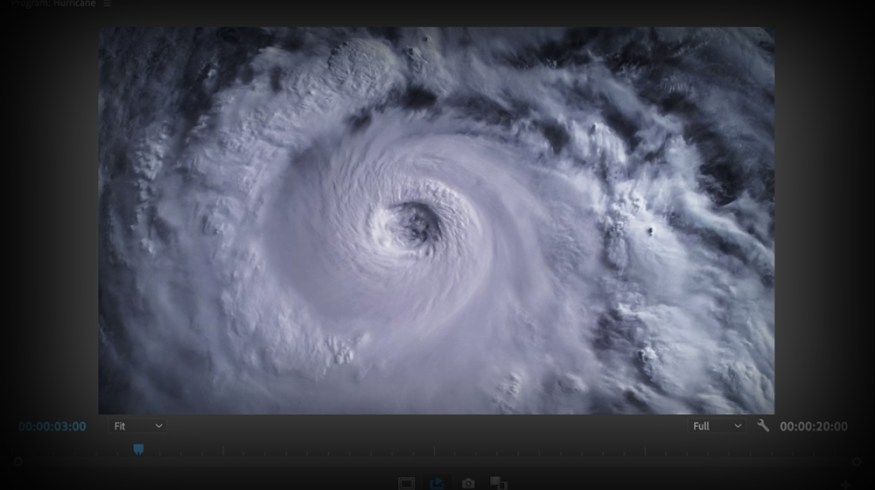Open Comparison View with overlapping squares icon
Viewport: 875px width, 490px height.
(499, 484)
